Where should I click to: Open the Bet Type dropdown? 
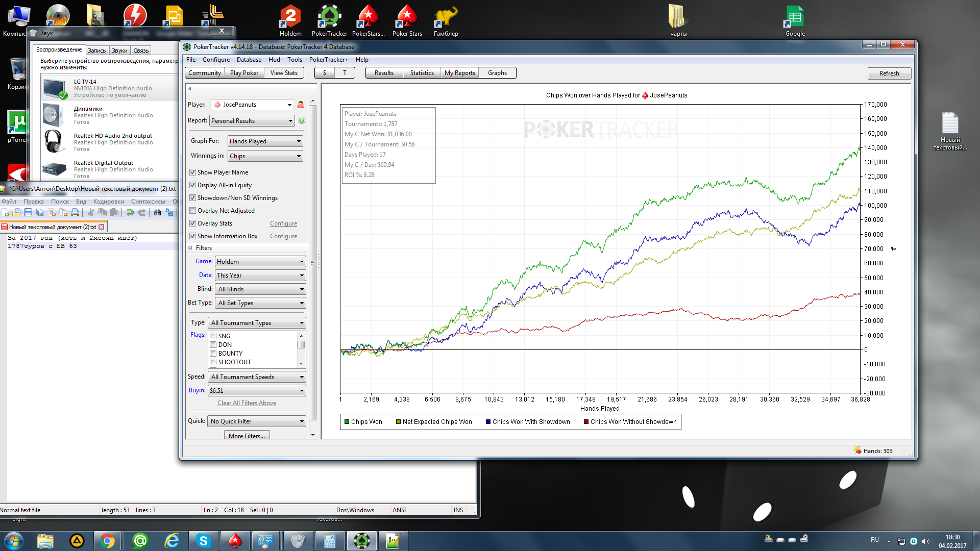(x=260, y=303)
